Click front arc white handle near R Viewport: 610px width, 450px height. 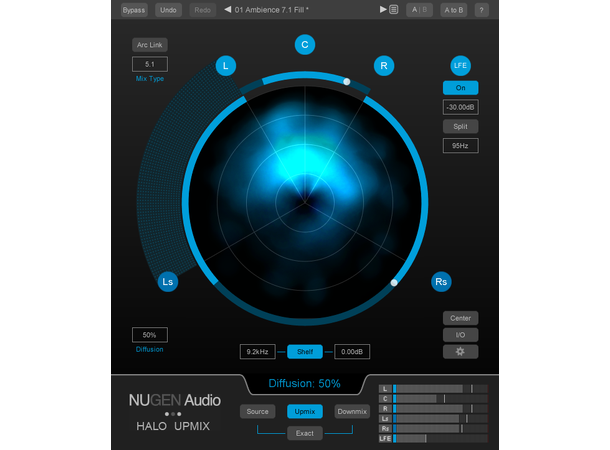pyautogui.click(x=347, y=82)
